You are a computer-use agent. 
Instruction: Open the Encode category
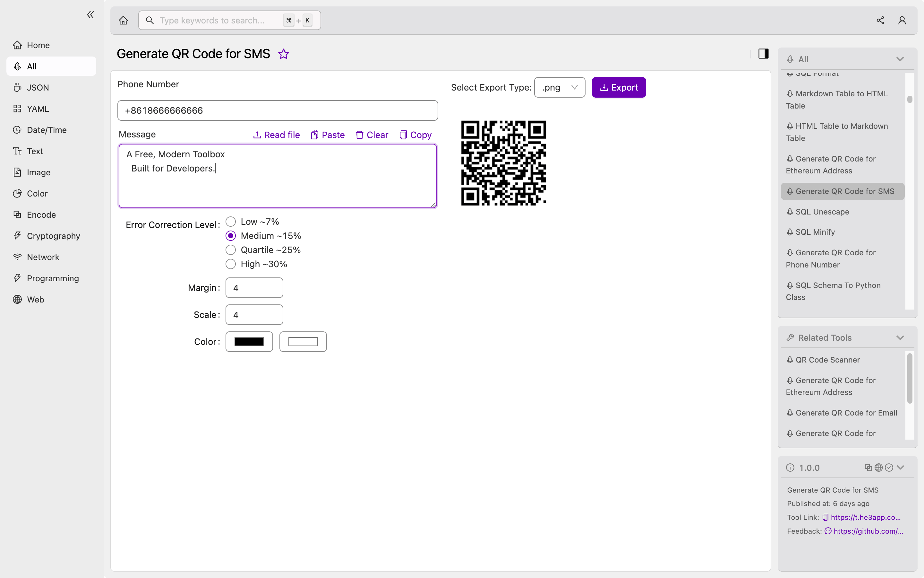tap(51, 215)
